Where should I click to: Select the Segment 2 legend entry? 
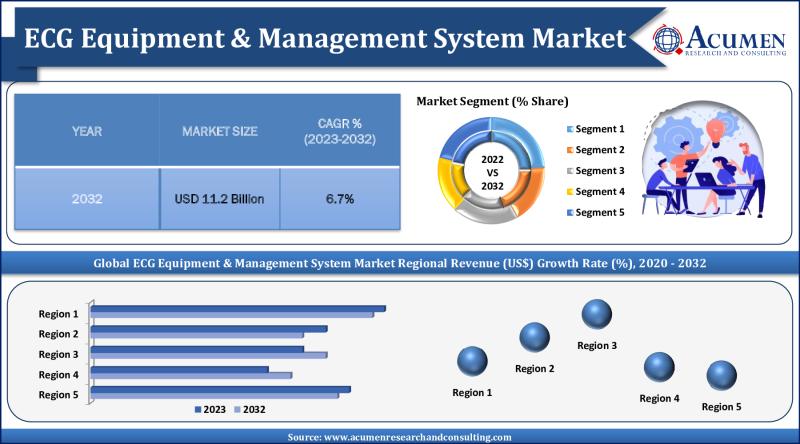click(x=595, y=150)
